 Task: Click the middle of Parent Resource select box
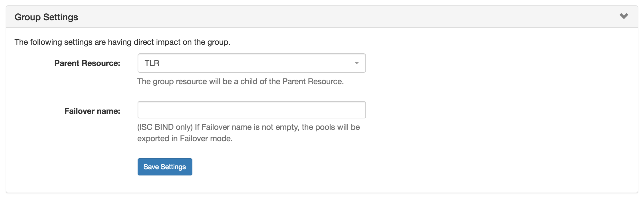pyautogui.click(x=251, y=63)
